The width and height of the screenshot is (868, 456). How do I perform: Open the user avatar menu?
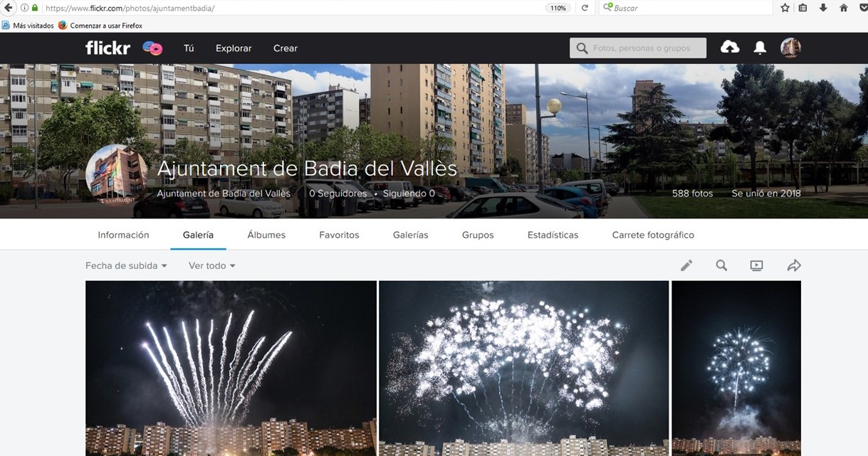[x=790, y=48]
